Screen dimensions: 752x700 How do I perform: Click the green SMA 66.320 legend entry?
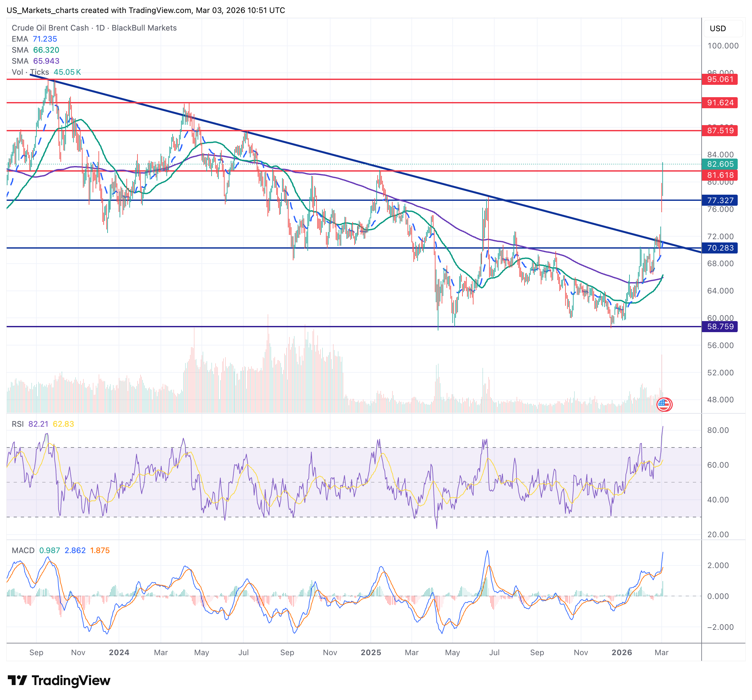(x=35, y=50)
